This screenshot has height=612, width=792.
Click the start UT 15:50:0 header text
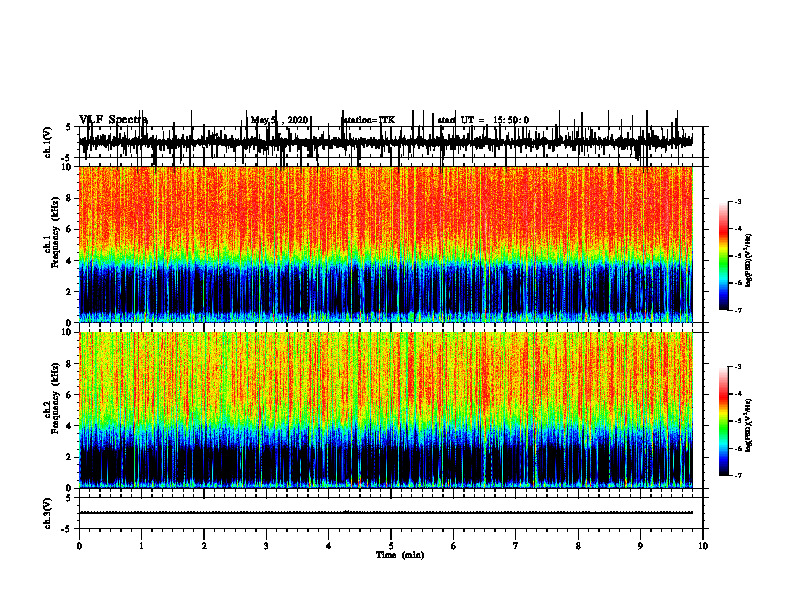point(483,120)
